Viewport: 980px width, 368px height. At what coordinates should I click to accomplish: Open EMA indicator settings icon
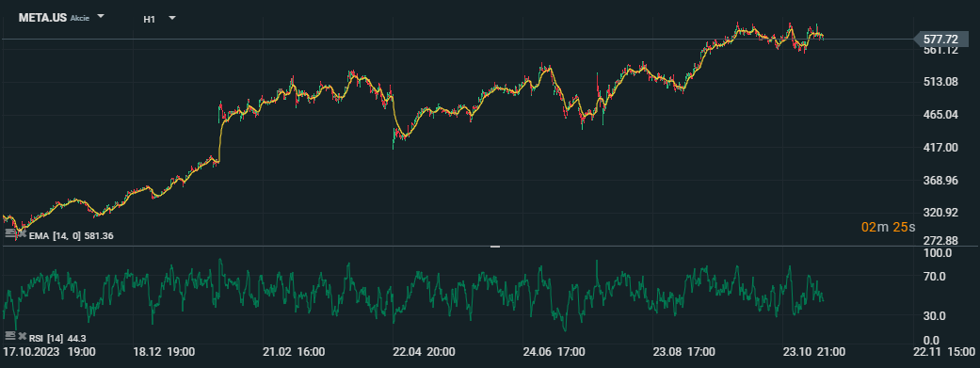[x=10, y=233]
